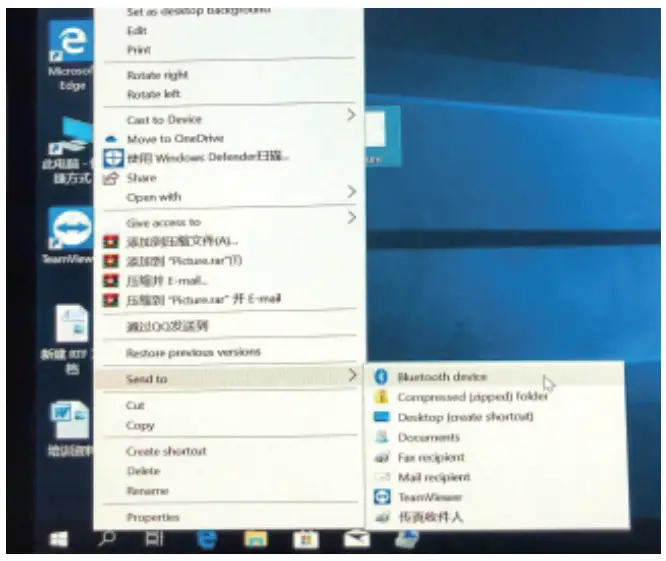This screenshot has width=666, height=561.
Task: Click the TeamViewer icon in Send to submenu
Action: [382, 497]
